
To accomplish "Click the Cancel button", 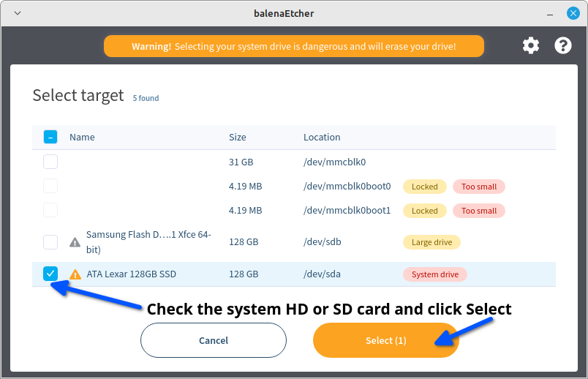I will point(214,340).
